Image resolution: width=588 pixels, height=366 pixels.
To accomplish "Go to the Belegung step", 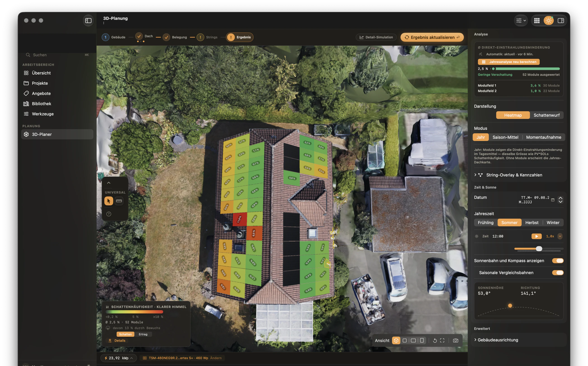I will tap(175, 37).
